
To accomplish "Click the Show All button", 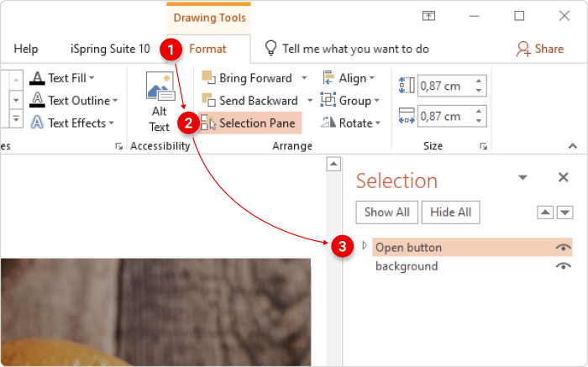I will 387,212.
